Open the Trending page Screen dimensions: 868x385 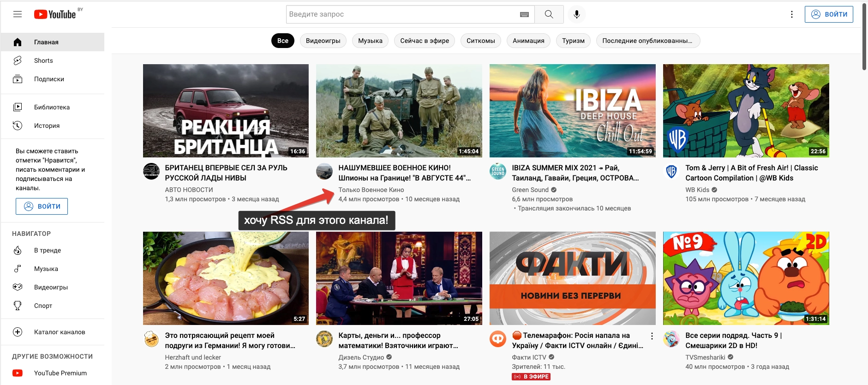[47, 250]
